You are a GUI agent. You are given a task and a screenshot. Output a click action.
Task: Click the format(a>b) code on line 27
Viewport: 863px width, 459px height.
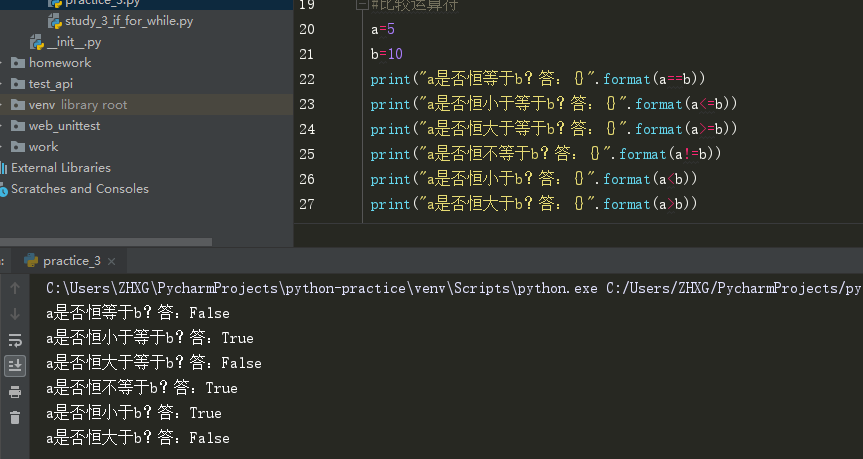click(650, 204)
